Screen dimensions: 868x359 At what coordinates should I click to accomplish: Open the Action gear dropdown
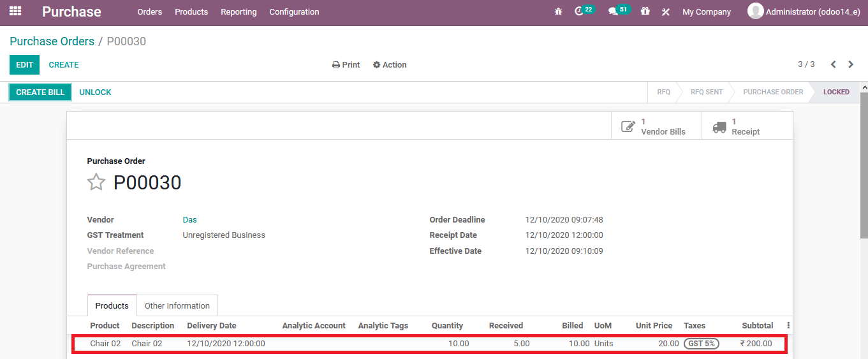390,64
